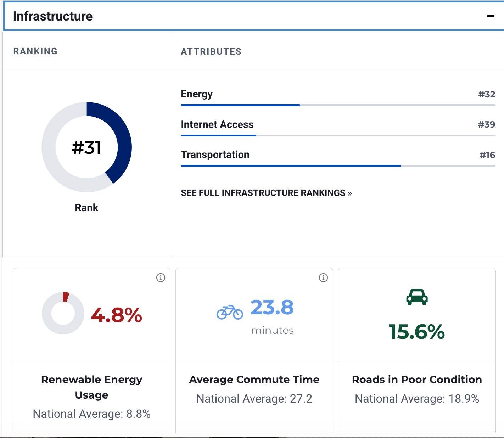The height and width of the screenshot is (438, 504).
Task: Collapse the Infrastructure section with minus icon
Action: (491, 16)
